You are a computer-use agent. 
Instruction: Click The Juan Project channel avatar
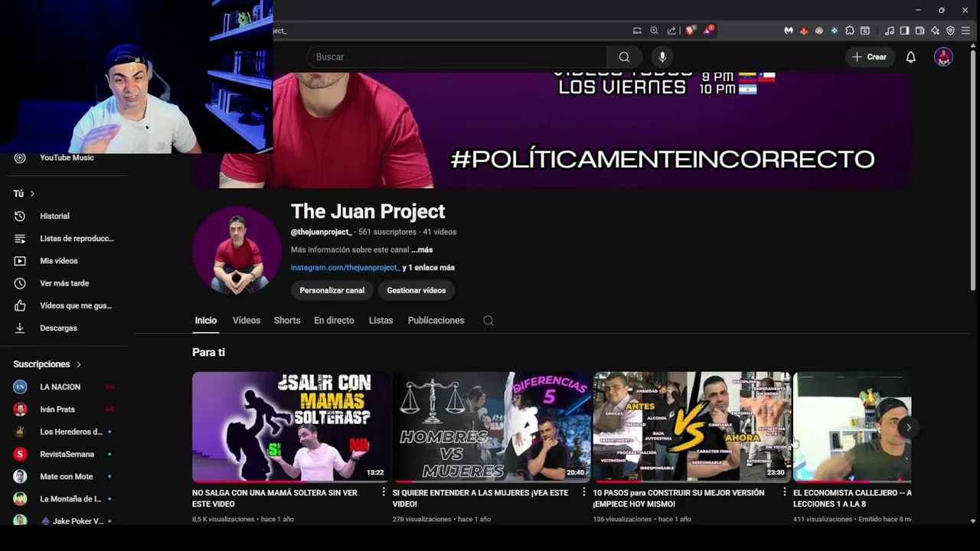pos(237,250)
